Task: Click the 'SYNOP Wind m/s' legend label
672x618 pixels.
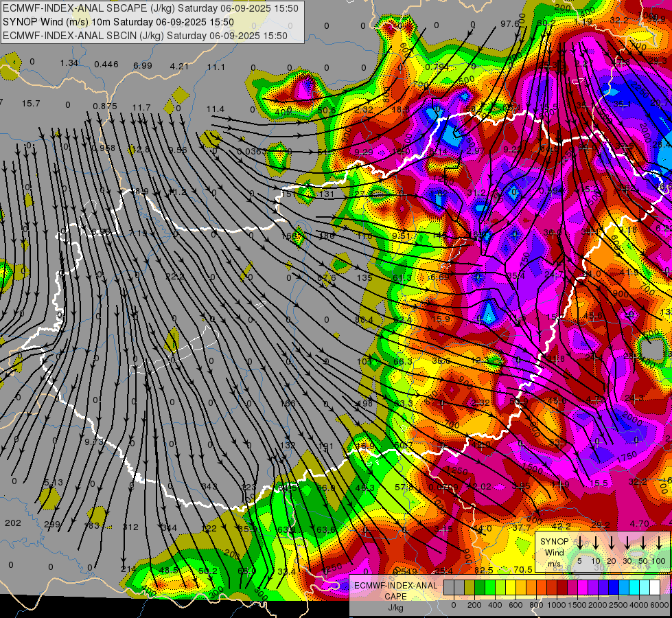Action: pyautogui.click(x=554, y=552)
